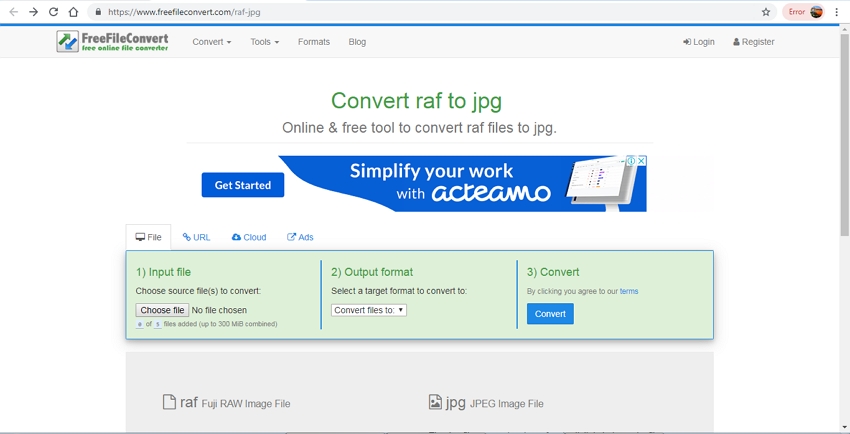850x434 pixels.
Task: Bookmark this page with star icon
Action: pyautogui.click(x=766, y=12)
